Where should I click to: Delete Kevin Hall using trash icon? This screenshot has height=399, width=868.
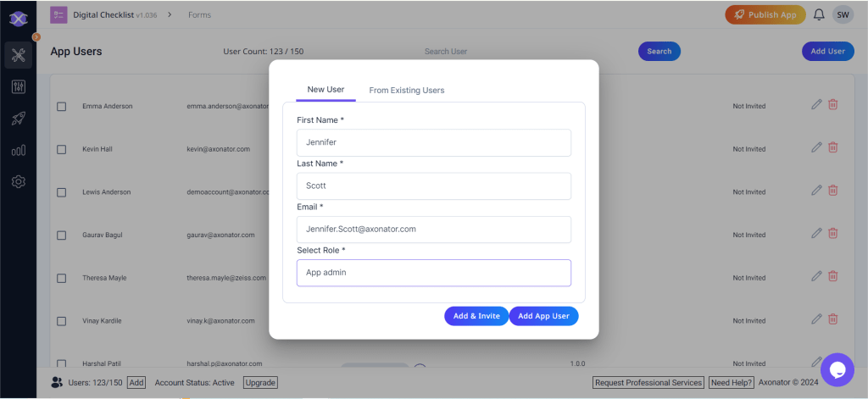833,147
